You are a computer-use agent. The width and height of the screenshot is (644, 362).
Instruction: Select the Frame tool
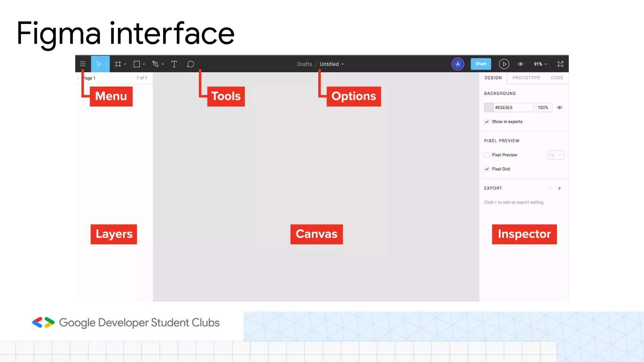(x=118, y=64)
